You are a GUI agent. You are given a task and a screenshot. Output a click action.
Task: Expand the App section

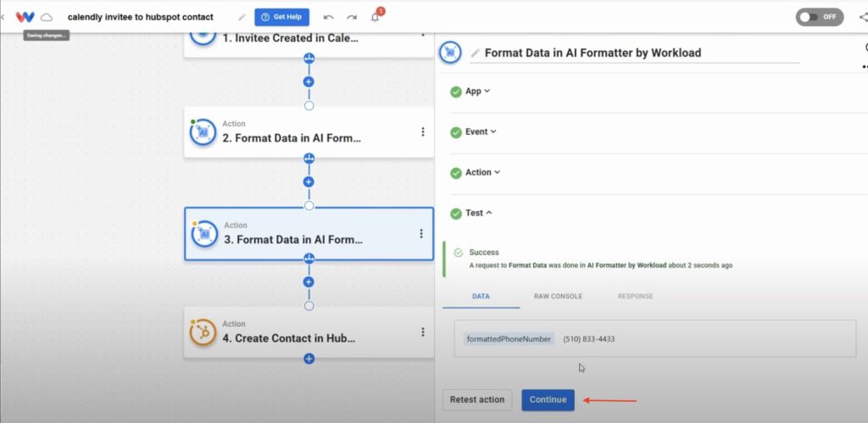(478, 92)
